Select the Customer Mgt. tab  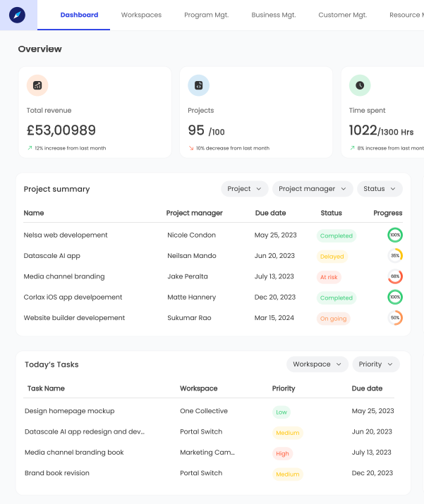[x=343, y=15]
